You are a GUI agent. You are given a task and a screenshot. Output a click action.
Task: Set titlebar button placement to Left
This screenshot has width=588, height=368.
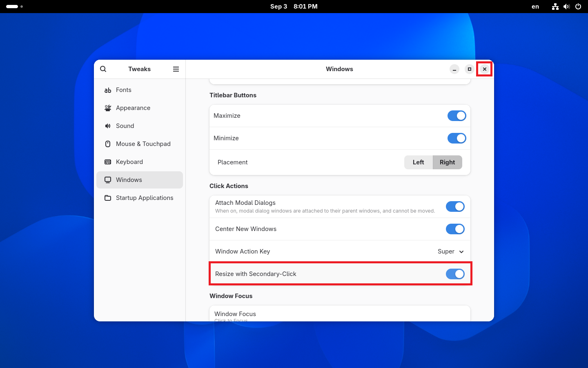tap(419, 162)
